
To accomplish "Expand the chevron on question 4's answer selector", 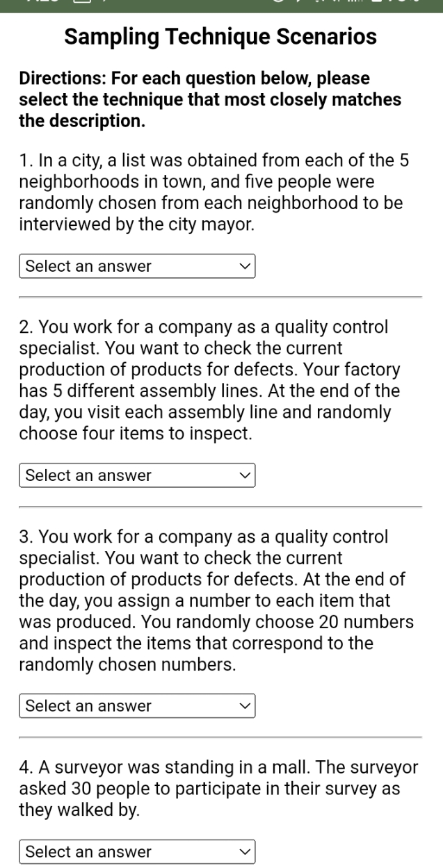I will (245, 852).
